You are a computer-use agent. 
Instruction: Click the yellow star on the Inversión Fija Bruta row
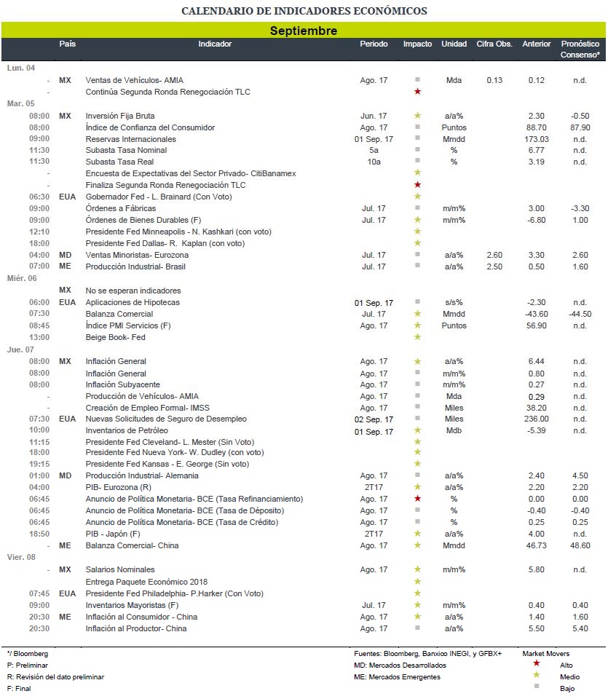click(x=417, y=116)
